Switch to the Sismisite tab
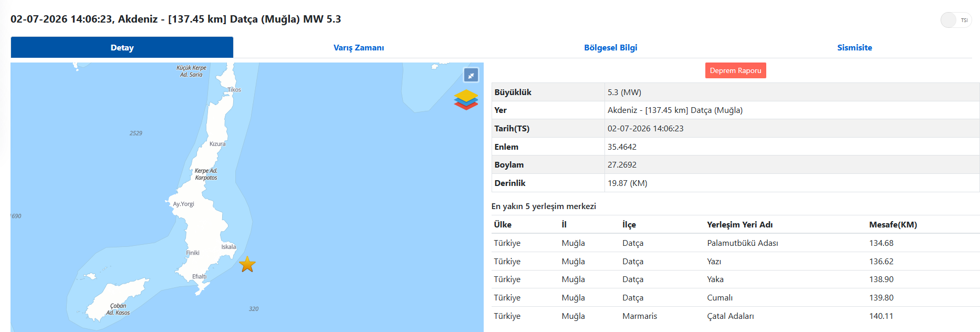The image size is (980, 332). (x=854, y=47)
